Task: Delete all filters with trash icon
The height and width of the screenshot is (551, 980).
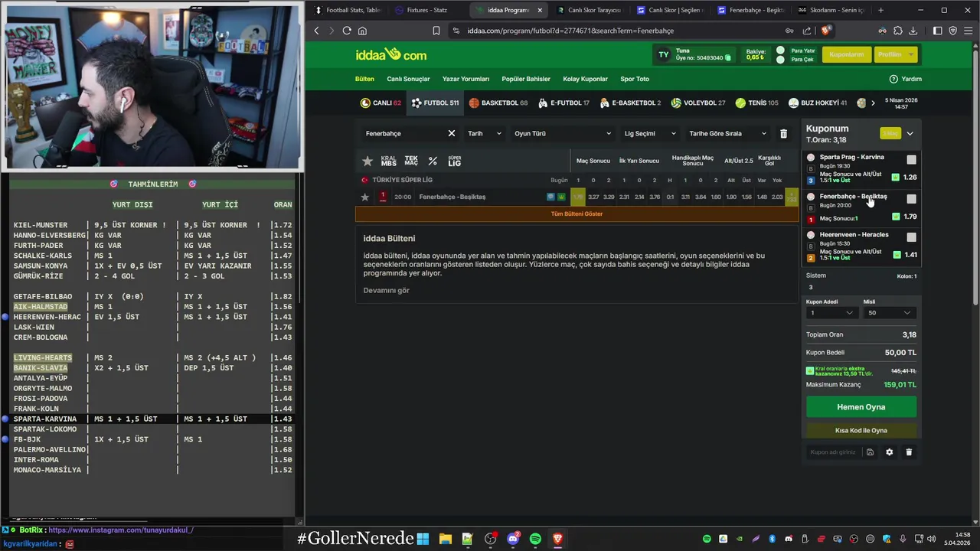Action: click(x=783, y=133)
